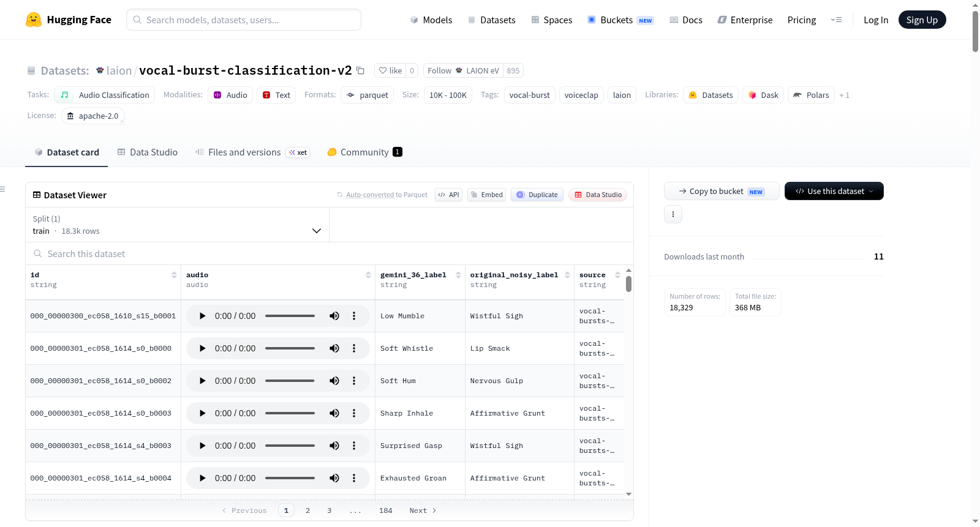Mute audio in the Soft Whistle row
The width and height of the screenshot is (980, 527).
point(334,348)
